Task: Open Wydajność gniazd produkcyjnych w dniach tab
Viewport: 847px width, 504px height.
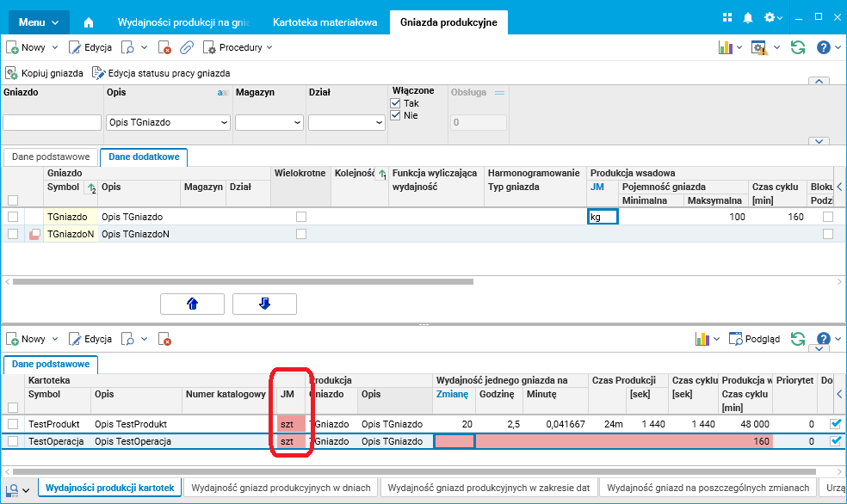Action: [281, 488]
